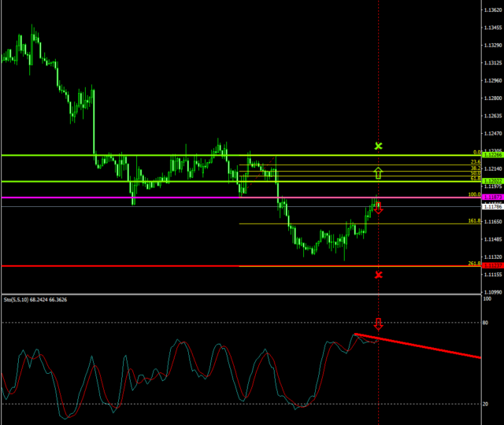The image size is (504, 425).
Task: Select the red down arrow in Stochastic window
Action: coord(379,323)
